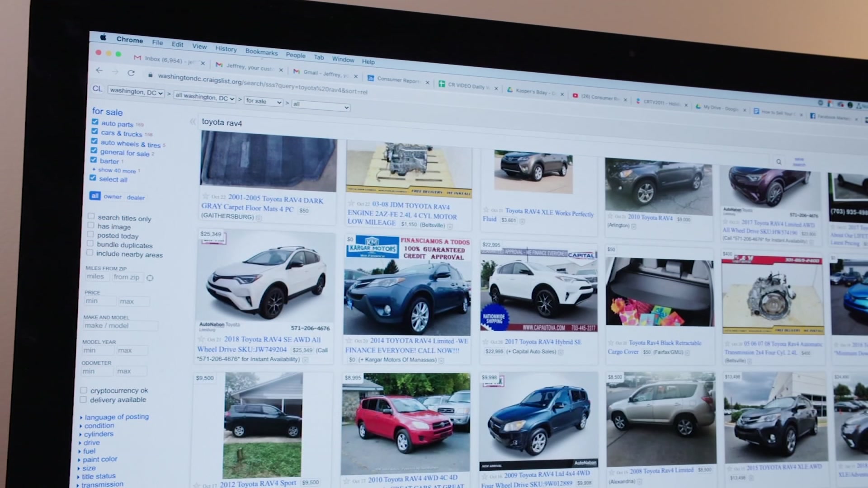Tick the cryptocurrency ok checkbox
This screenshot has height=488, width=868.
84,390
